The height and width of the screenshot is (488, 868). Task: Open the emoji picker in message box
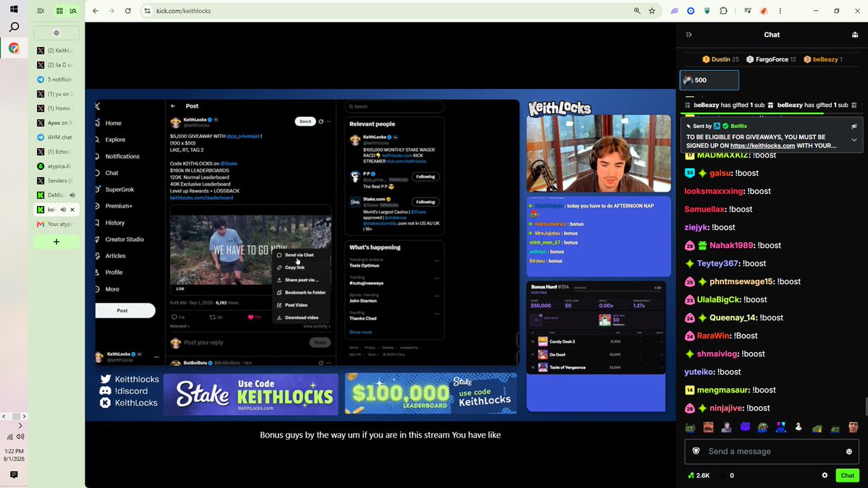[x=849, y=451]
